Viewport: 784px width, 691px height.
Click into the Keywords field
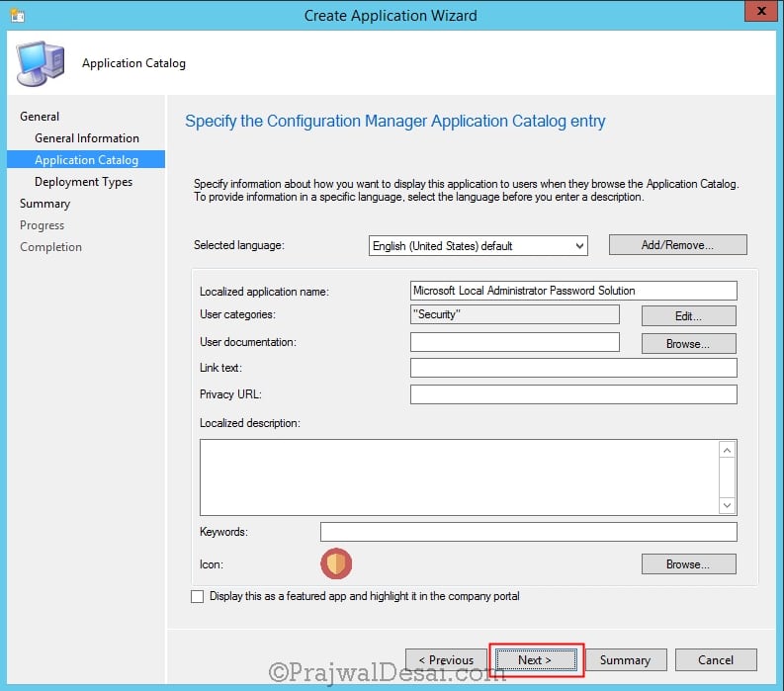click(x=529, y=532)
